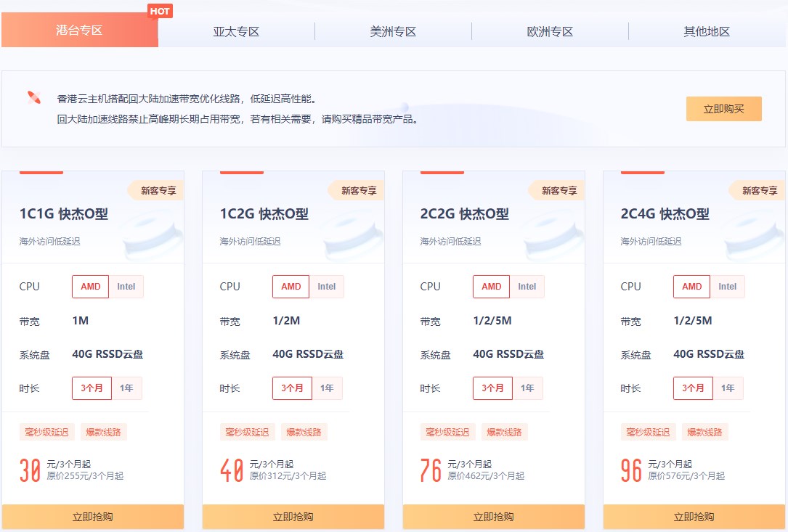Image resolution: width=788 pixels, height=532 pixels.
Task: Switch to the 美洲专区 tab
Action: tap(393, 31)
